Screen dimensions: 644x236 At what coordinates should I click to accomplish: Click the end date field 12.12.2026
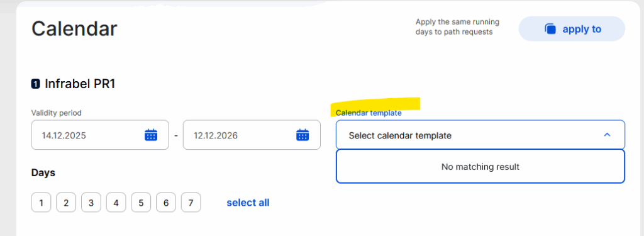click(252, 135)
